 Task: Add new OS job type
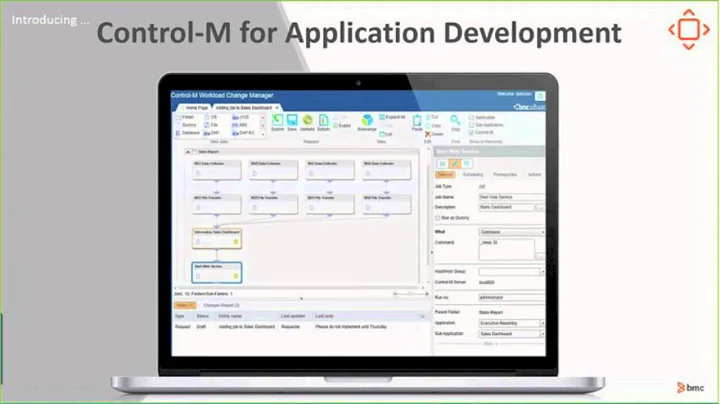[211, 118]
